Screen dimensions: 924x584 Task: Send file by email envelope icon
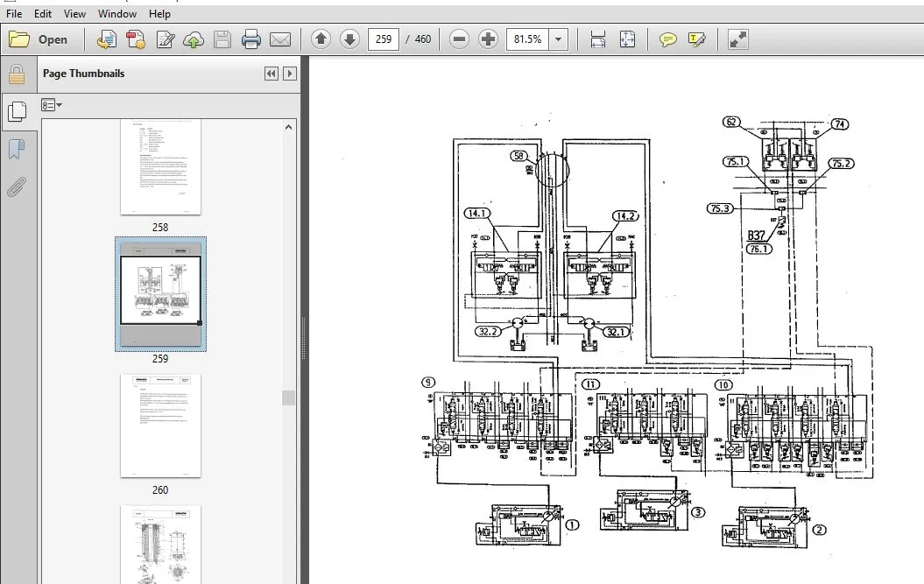pos(280,39)
